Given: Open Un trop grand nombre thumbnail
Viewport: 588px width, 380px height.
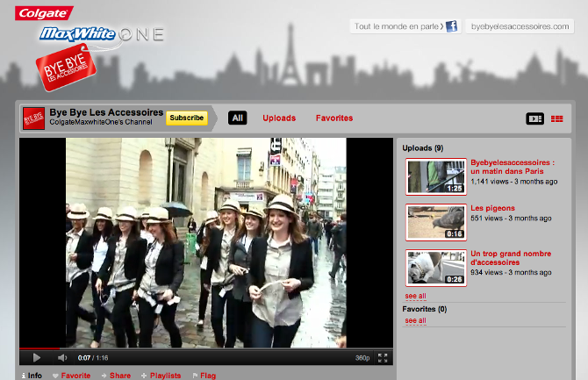Looking at the screenshot, I should click(x=436, y=268).
